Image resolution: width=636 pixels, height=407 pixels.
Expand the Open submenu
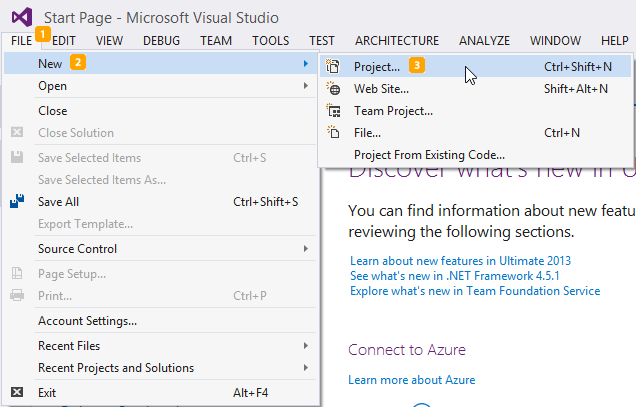coord(170,86)
